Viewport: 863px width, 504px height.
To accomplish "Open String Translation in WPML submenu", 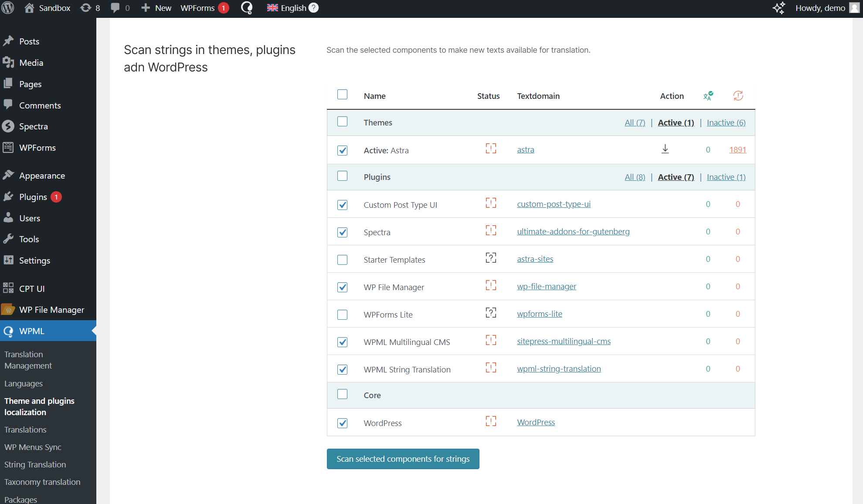I will click(x=35, y=464).
